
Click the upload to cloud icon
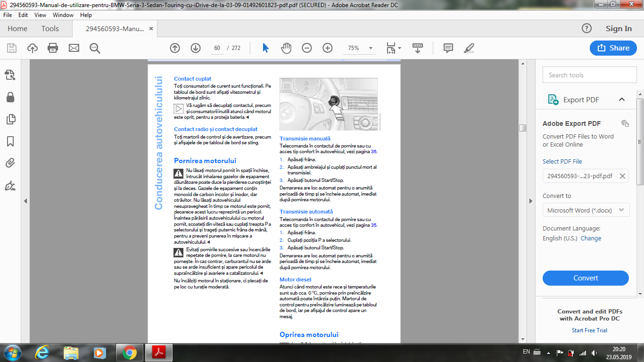pos(33,48)
